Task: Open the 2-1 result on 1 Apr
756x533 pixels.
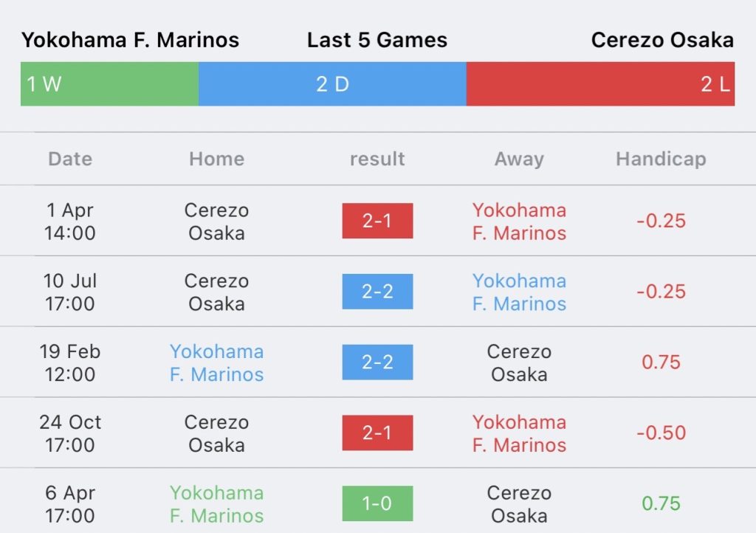Action: (x=377, y=221)
